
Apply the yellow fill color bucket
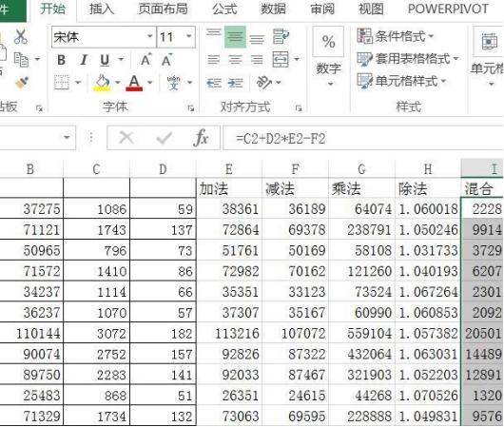pos(102,83)
